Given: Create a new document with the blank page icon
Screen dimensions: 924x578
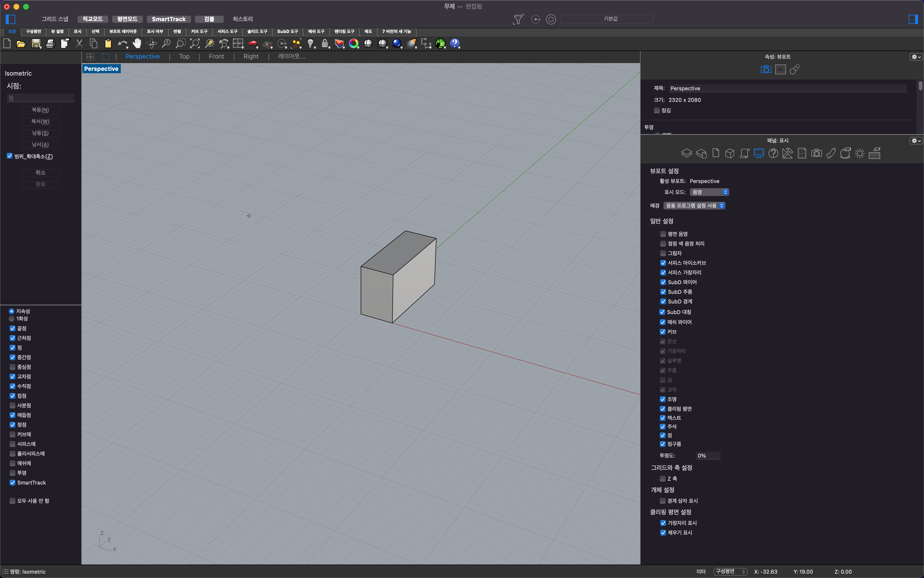Looking at the screenshot, I should pyautogui.click(x=7, y=44).
